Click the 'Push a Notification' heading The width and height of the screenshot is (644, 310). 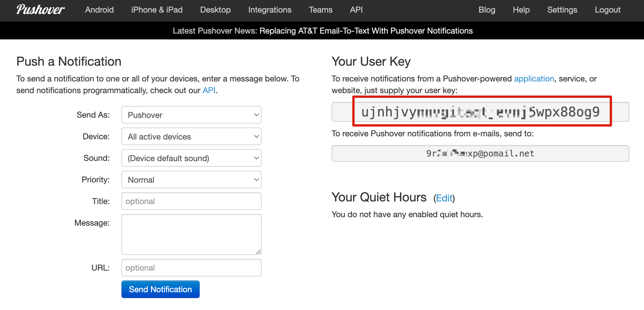coord(69,62)
